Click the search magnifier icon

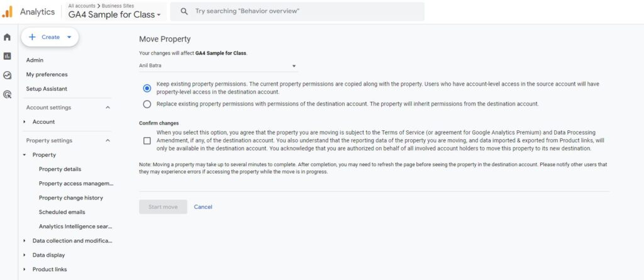point(183,11)
